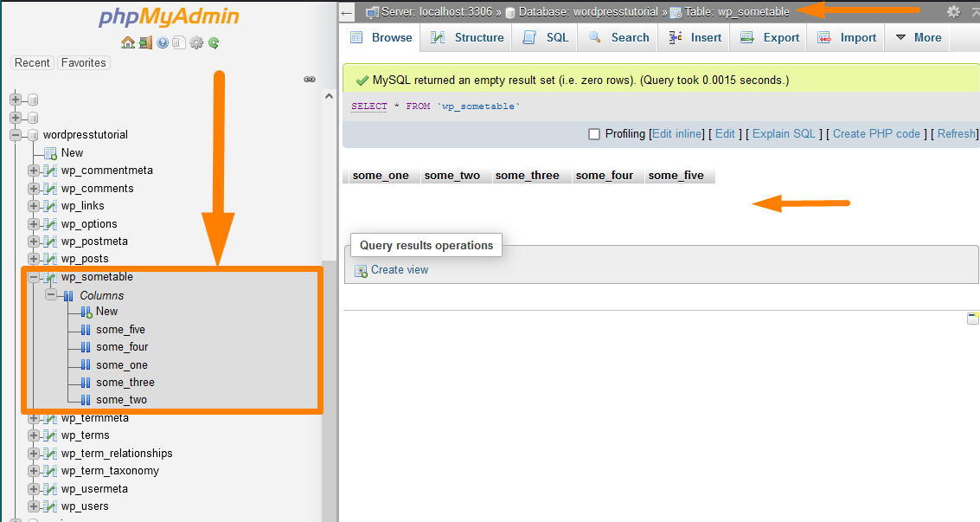Click the MySQL documentation pages icon

[179, 42]
